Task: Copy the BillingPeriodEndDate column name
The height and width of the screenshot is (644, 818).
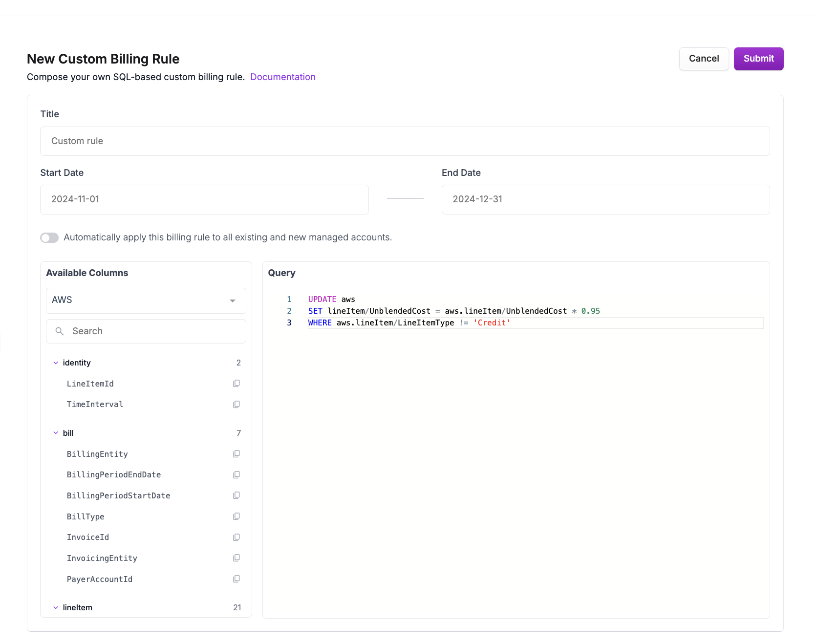Action: [237, 475]
